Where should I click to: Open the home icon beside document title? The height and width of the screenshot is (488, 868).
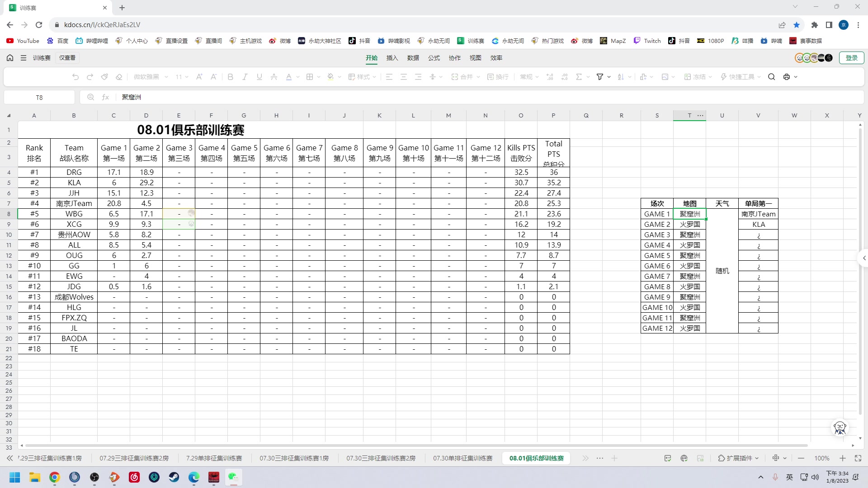pos(10,58)
